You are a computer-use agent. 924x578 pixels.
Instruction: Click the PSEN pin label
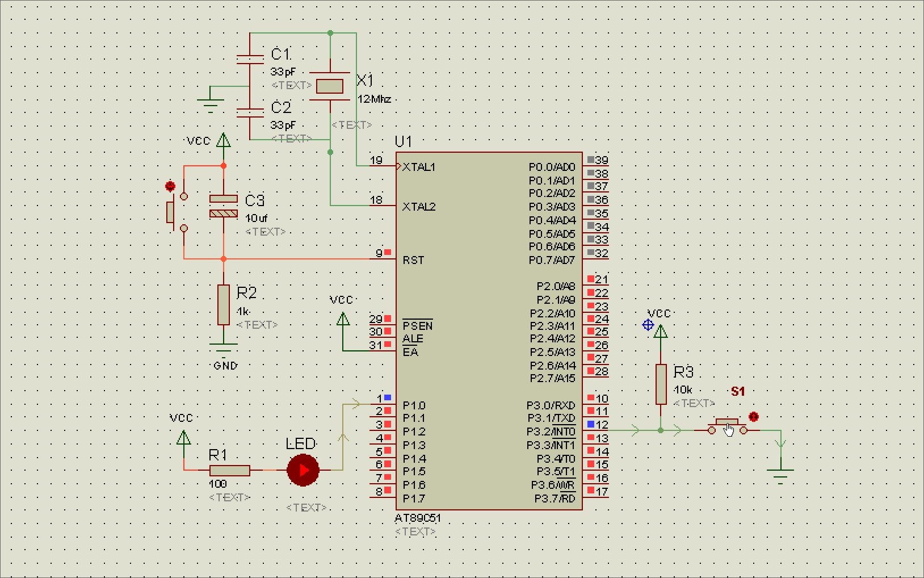[x=418, y=326]
